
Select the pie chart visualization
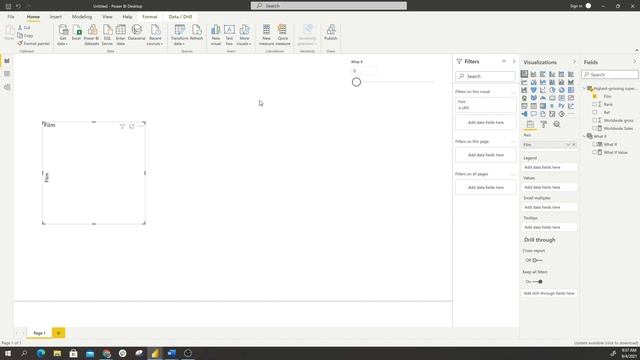[552, 90]
